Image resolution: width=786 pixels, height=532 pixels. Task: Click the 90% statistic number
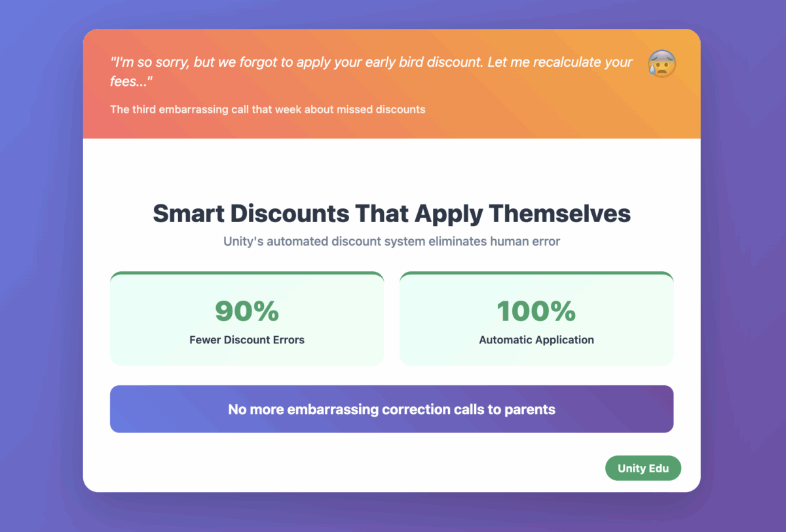pyautogui.click(x=247, y=311)
